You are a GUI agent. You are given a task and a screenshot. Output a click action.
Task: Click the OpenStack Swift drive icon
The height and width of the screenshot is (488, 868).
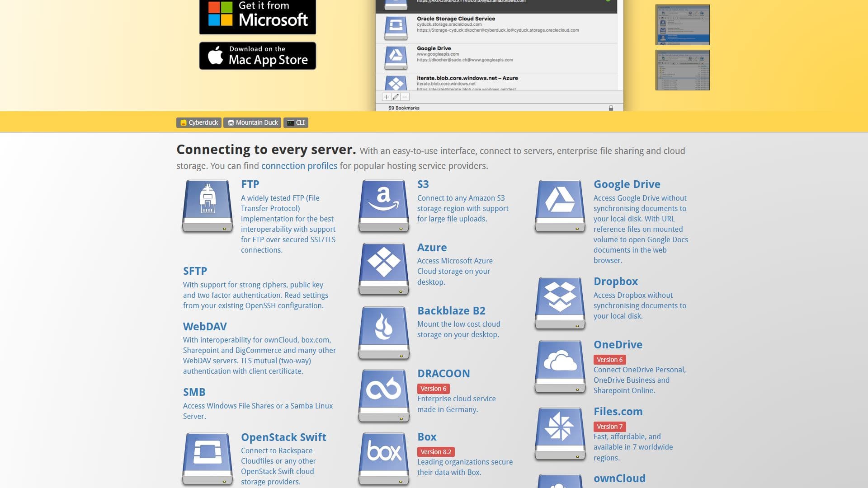tap(208, 459)
